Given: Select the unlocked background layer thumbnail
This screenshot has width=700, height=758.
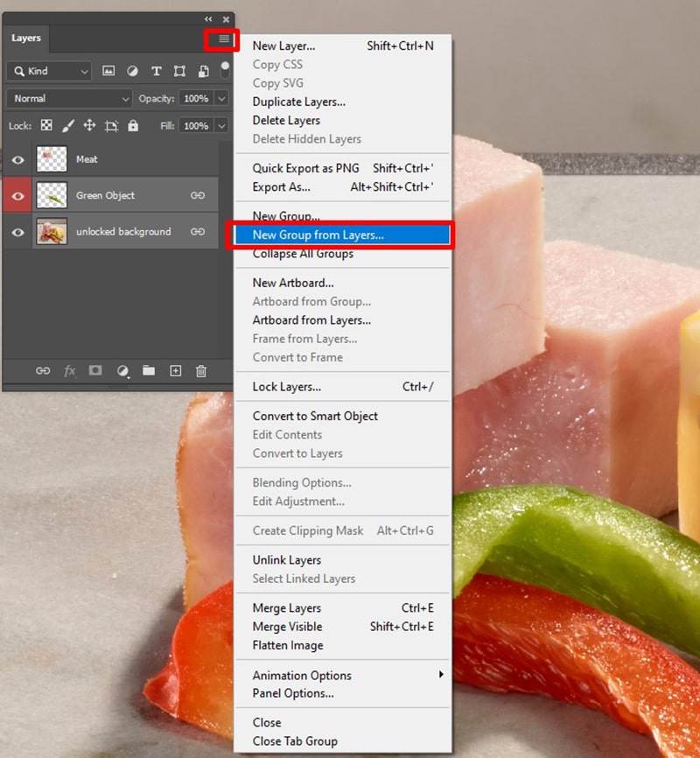Looking at the screenshot, I should point(52,232).
